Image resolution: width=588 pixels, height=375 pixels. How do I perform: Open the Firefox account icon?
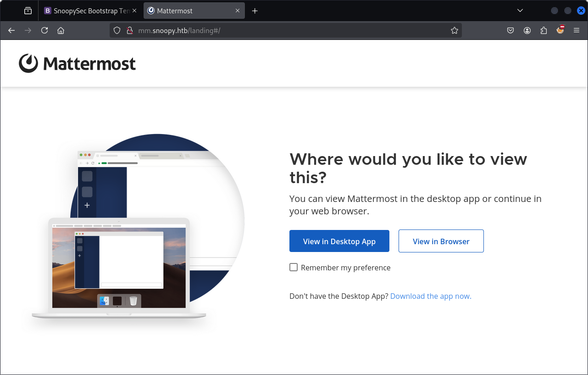pos(527,30)
